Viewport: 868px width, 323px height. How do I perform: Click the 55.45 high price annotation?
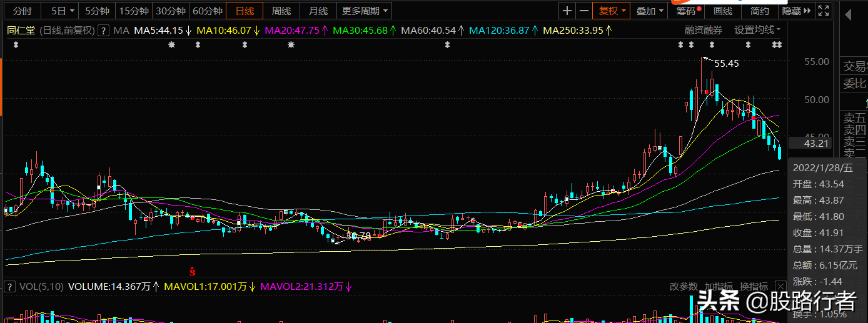click(727, 64)
